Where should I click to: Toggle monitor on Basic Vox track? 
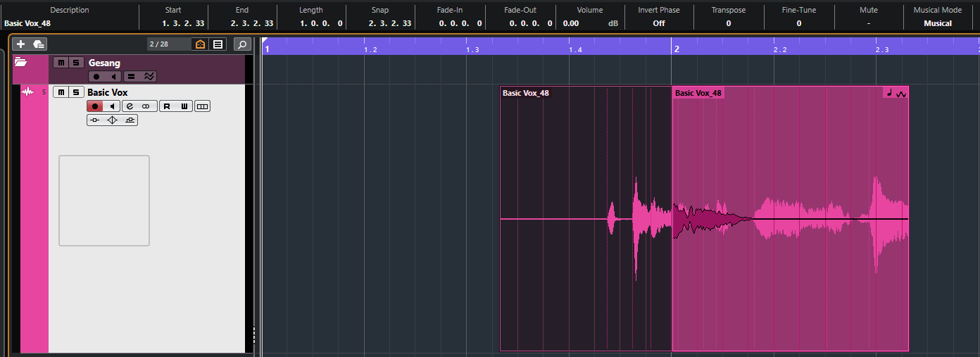coord(112,106)
